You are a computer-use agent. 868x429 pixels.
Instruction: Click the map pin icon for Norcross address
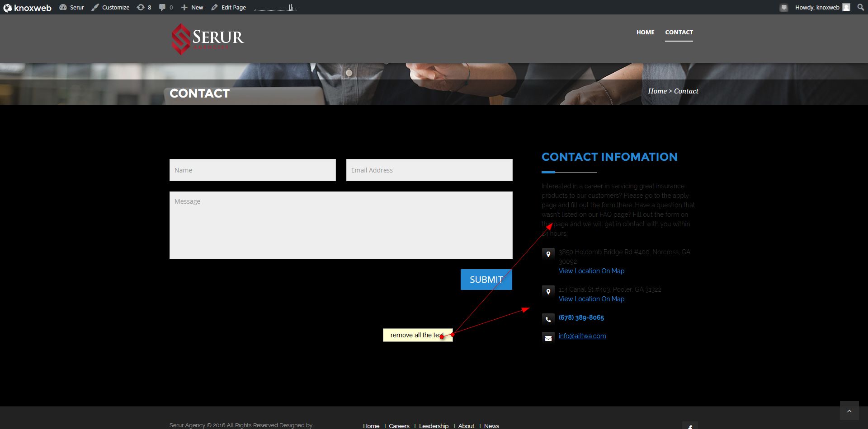coord(548,254)
